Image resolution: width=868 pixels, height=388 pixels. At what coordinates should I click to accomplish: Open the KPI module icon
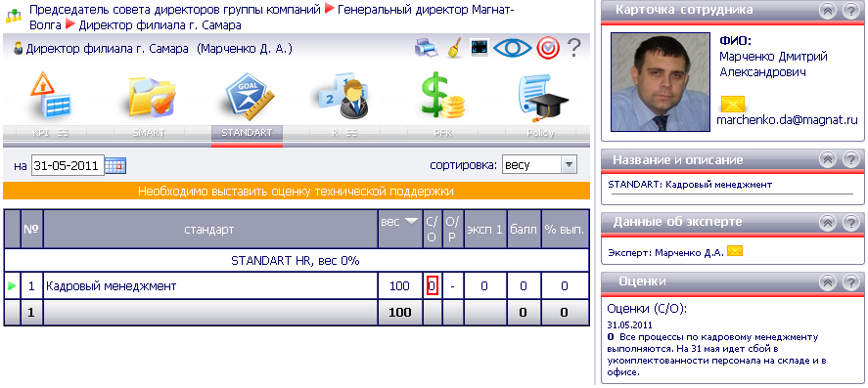pyautogui.click(x=50, y=95)
